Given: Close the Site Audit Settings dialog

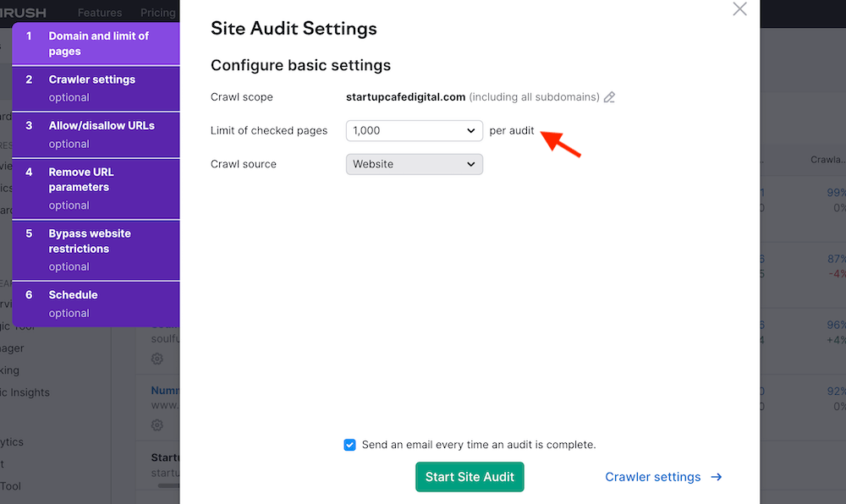Looking at the screenshot, I should coord(739,9).
